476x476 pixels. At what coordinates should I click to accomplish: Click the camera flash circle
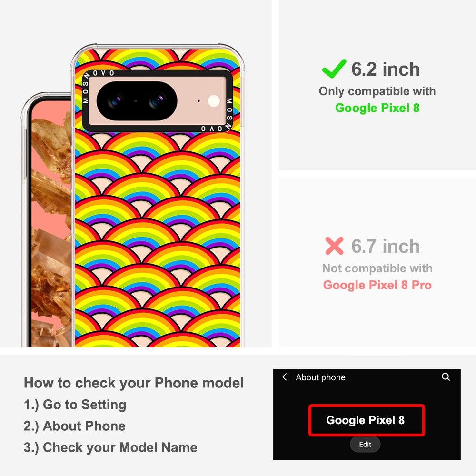tap(214, 101)
